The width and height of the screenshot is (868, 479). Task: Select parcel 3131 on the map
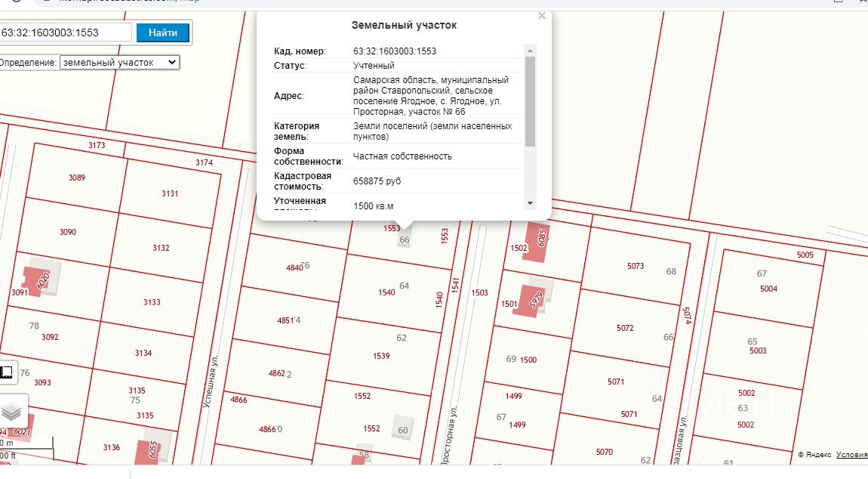coord(170,193)
